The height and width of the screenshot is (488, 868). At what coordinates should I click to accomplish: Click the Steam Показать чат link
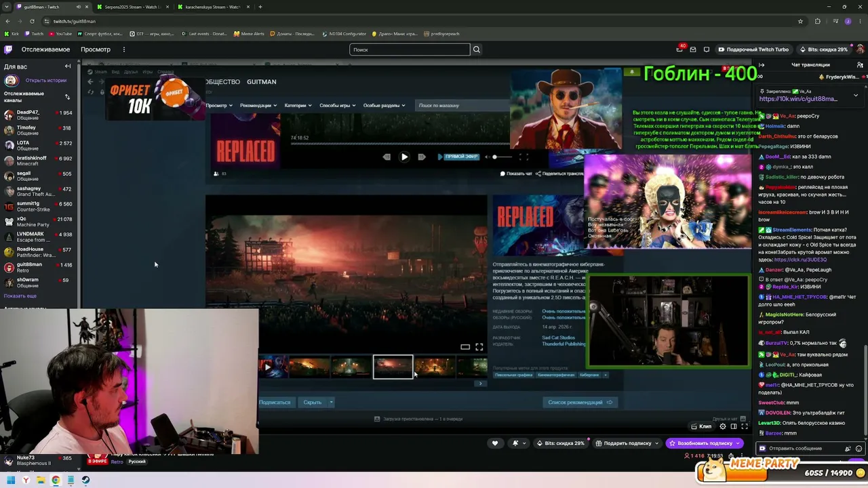coord(516,174)
